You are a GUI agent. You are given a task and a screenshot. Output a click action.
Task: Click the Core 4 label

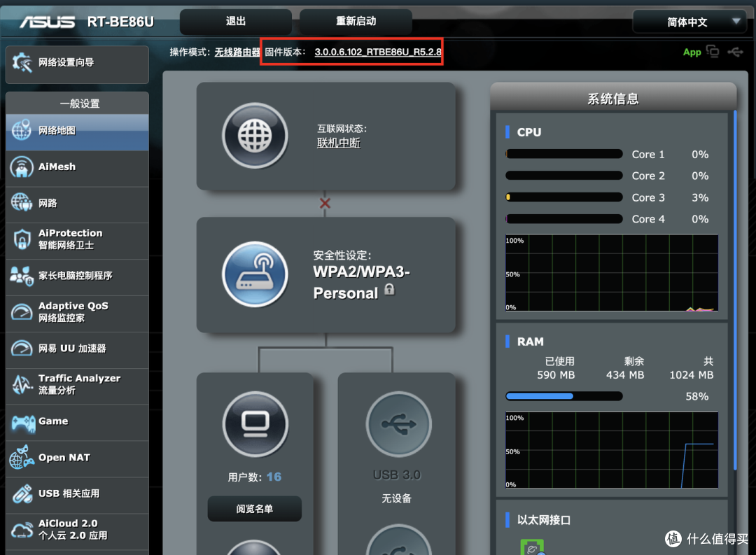tap(648, 219)
